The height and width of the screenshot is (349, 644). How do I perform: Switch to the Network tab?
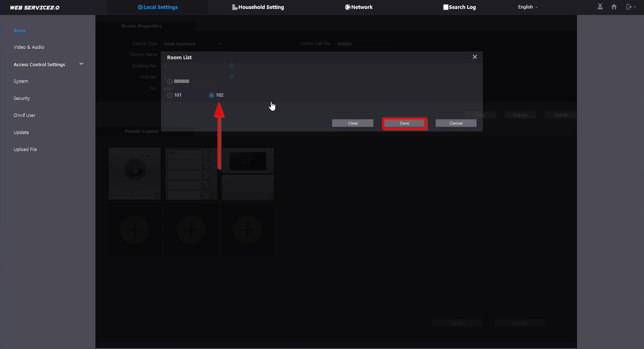(359, 7)
